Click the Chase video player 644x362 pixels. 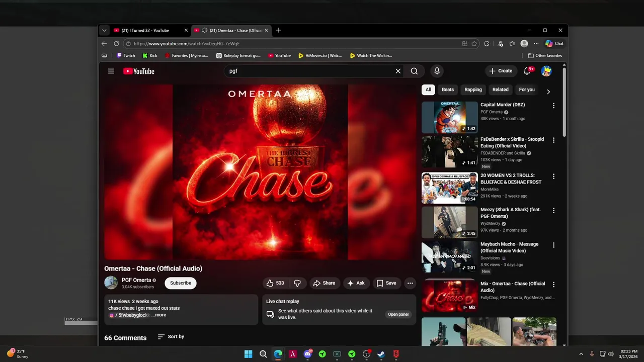260,172
